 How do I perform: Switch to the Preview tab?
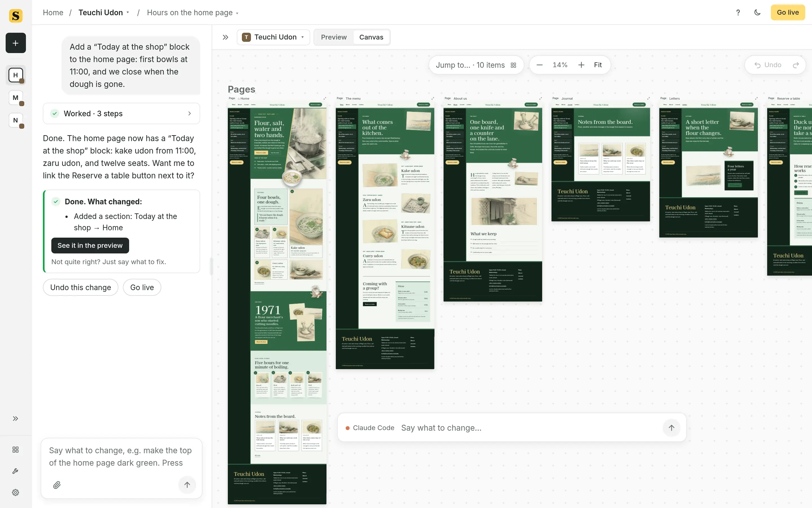[x=334, y=37]
